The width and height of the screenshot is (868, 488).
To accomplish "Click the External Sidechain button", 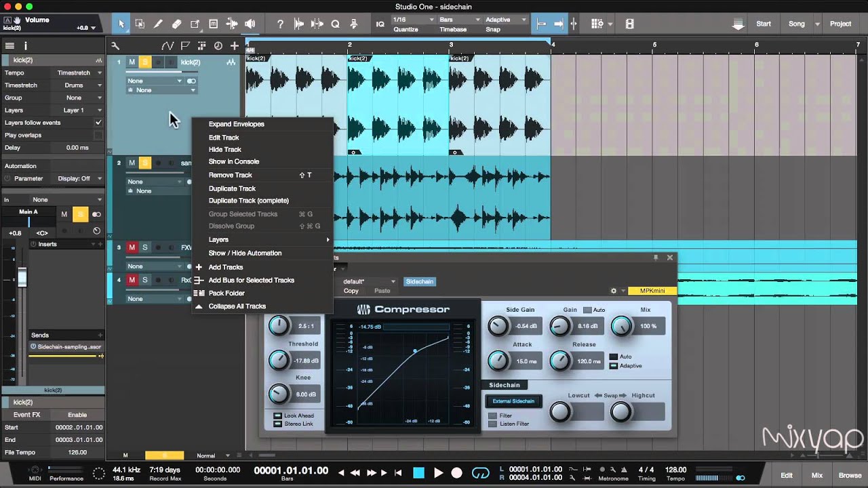I will [x=513, y=401].
